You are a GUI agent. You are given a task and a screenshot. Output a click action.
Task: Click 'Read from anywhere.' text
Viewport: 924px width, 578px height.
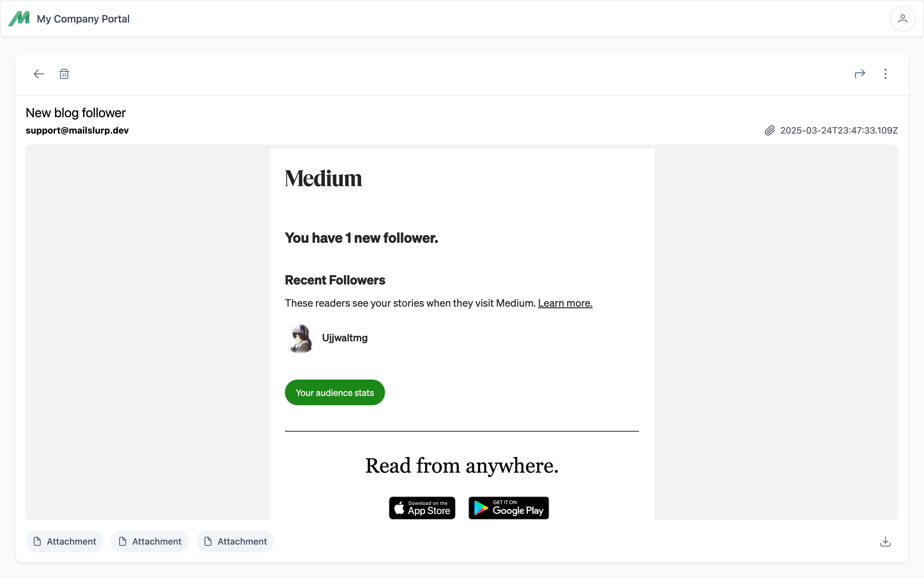pos(462,466)
